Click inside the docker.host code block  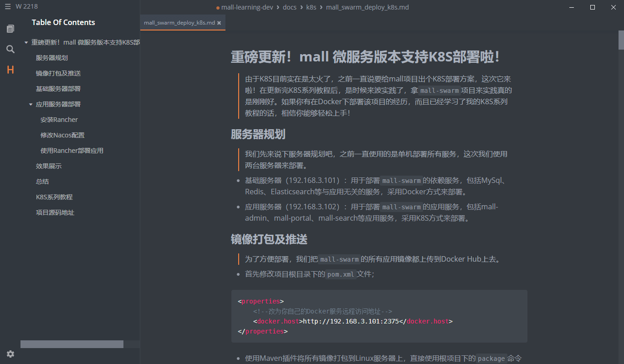[379, 316]
